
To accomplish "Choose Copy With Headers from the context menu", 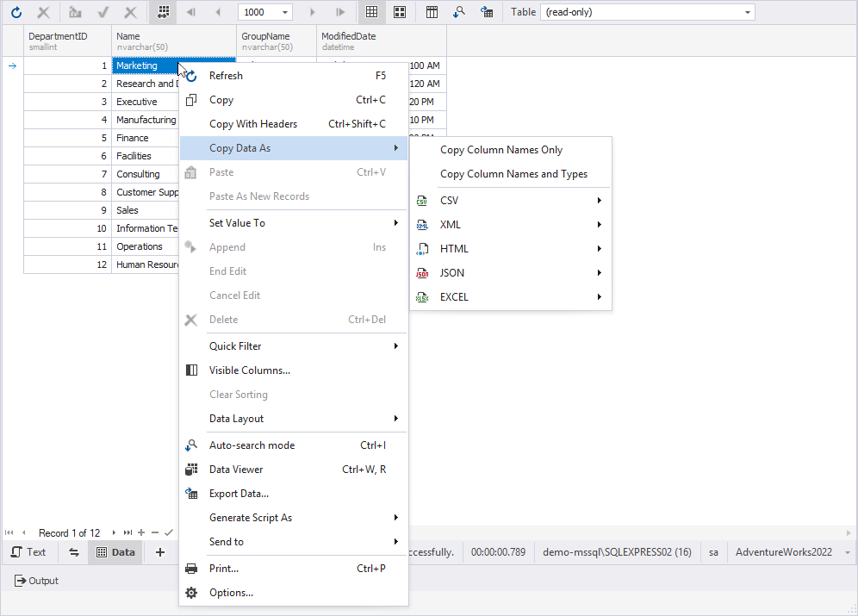I will 253,124.
